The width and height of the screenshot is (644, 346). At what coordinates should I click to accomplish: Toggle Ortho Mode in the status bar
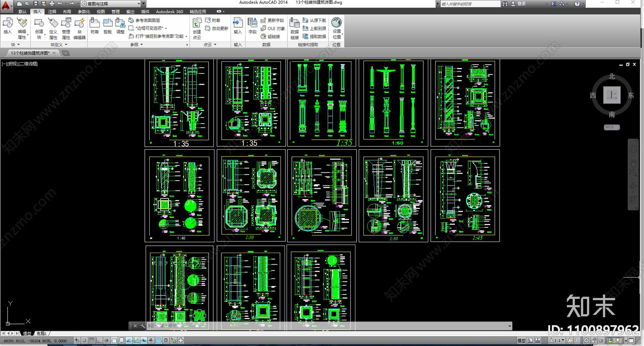[99, 340]
